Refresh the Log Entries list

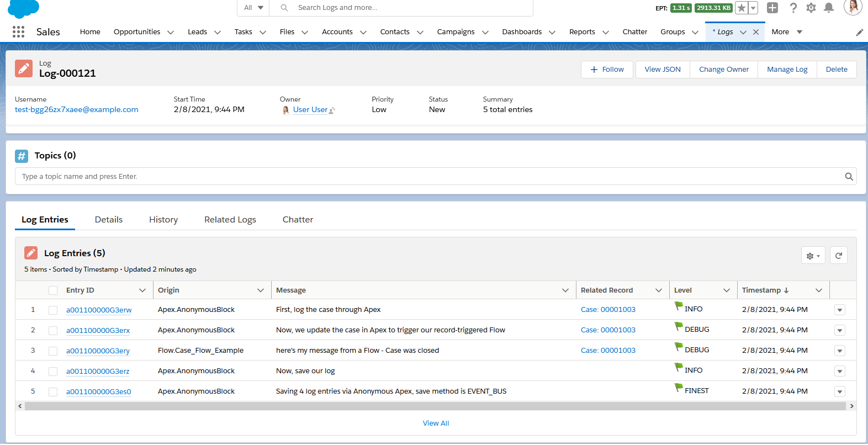(x=838, y=256)
